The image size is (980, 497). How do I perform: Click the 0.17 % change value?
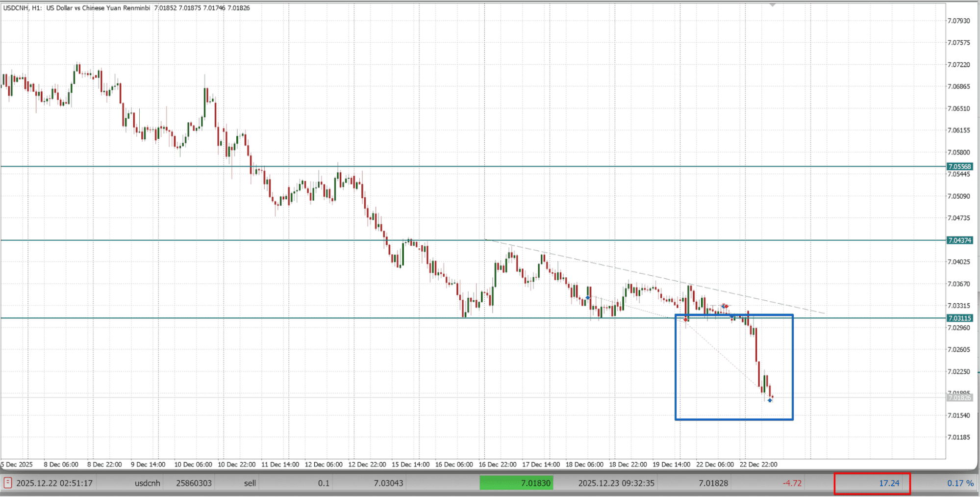(960, 483)
